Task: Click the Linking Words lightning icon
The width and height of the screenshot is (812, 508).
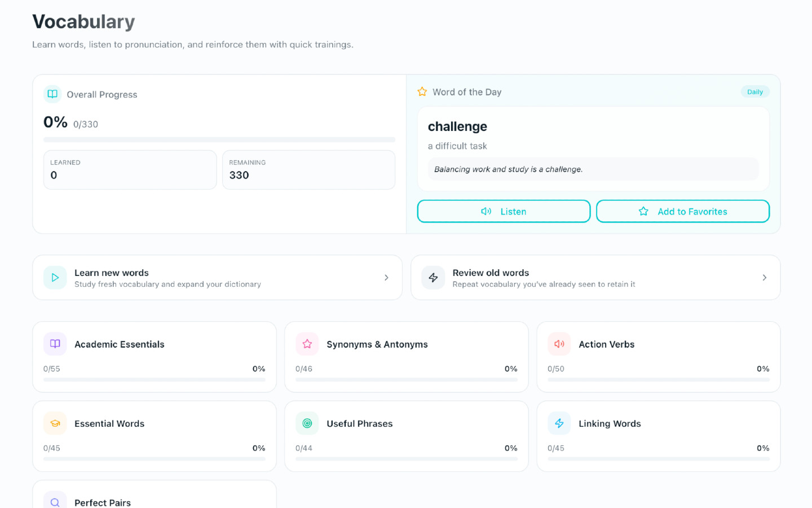Action: (559, 423)
